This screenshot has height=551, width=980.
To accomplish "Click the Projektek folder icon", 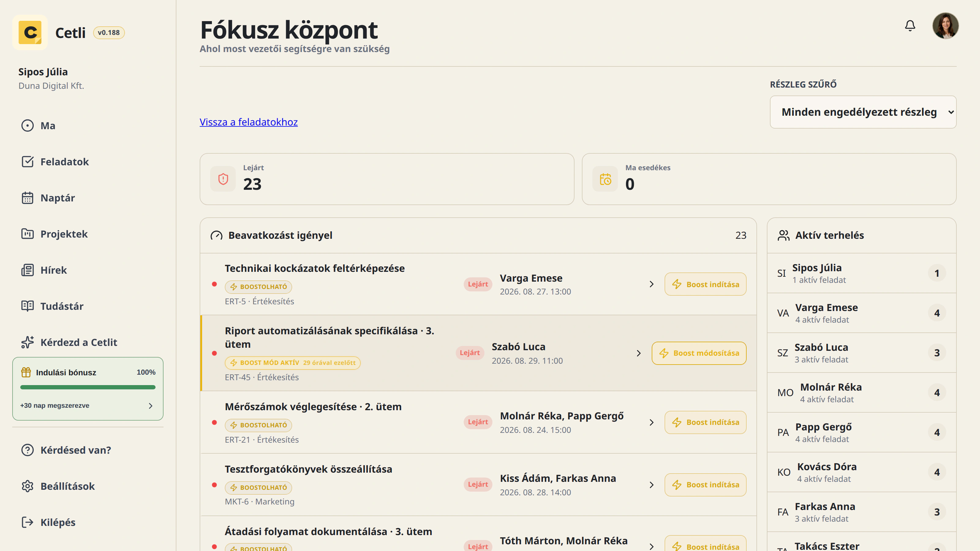I will point(27,234).
